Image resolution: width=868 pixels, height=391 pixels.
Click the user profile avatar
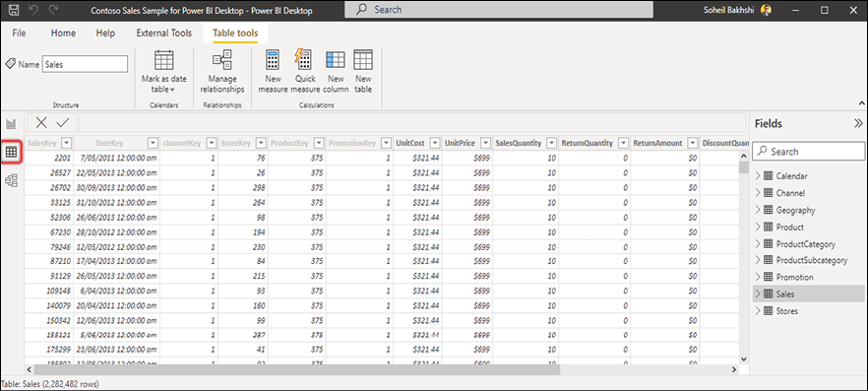[766, 10]
